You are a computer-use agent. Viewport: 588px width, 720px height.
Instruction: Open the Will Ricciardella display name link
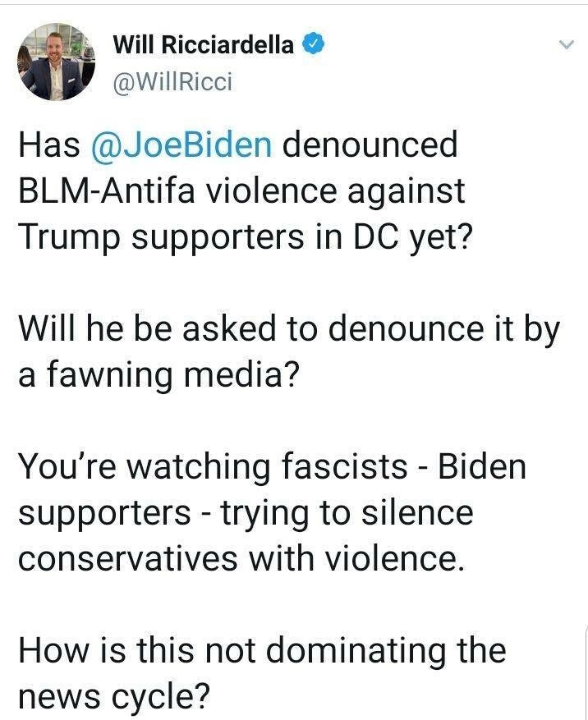[x=203, y=45]
